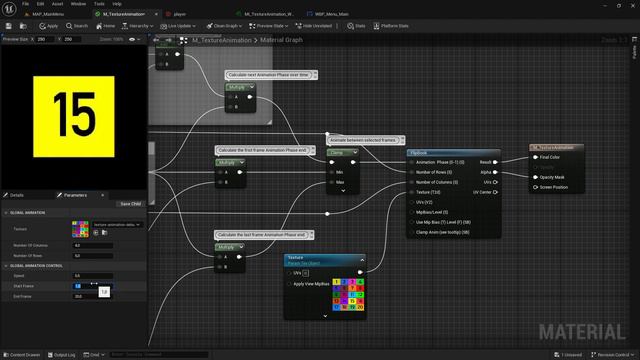Close the M_TextureAnimation tab
Viewport: 640px width, 360px height.
pyautogui.click(x=156, y=14)
